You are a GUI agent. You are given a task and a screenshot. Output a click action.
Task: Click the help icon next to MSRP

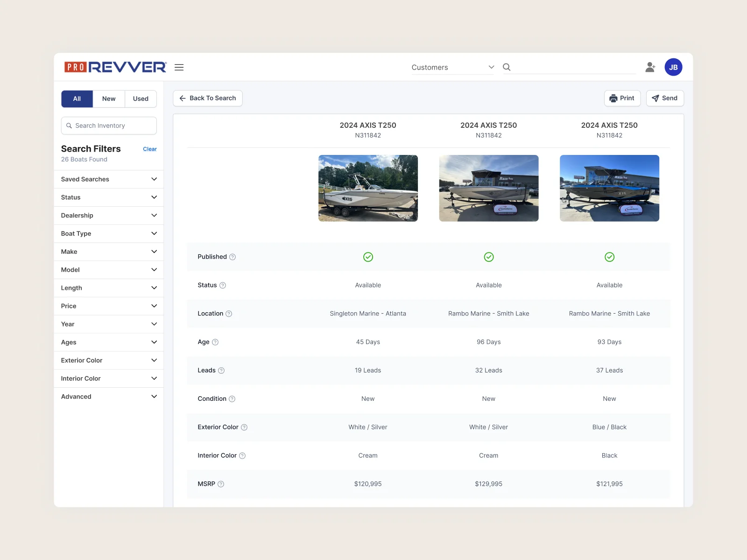click(x=221, y=484)
